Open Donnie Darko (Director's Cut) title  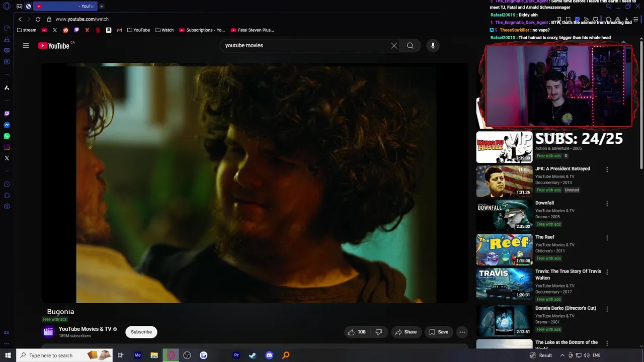[x=566, y=308]
